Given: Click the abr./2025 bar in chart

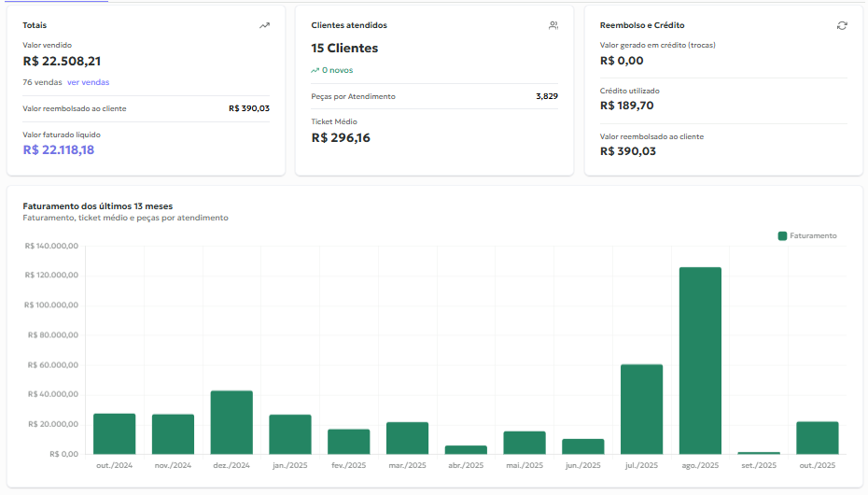Looking at the screenshot, I should (x=465, y=449).
